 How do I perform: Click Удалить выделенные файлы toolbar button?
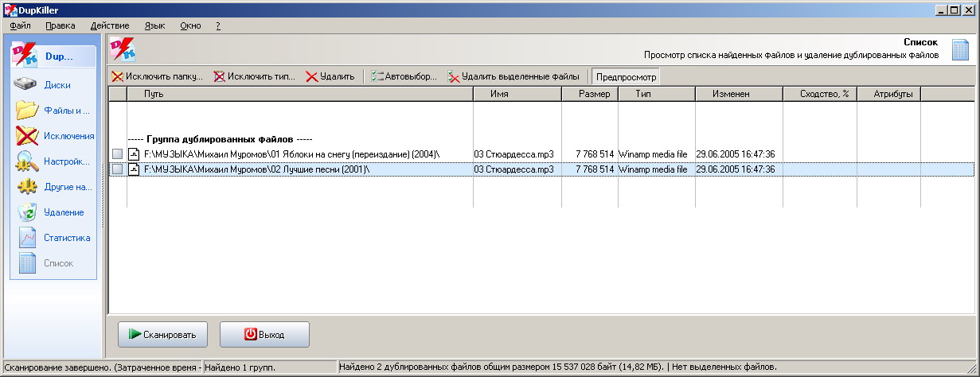pyautogui.click(x=513, y=77)
